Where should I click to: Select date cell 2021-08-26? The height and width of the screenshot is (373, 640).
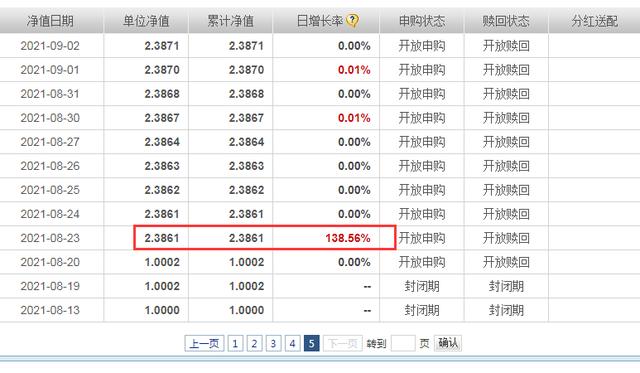[50, 166]
